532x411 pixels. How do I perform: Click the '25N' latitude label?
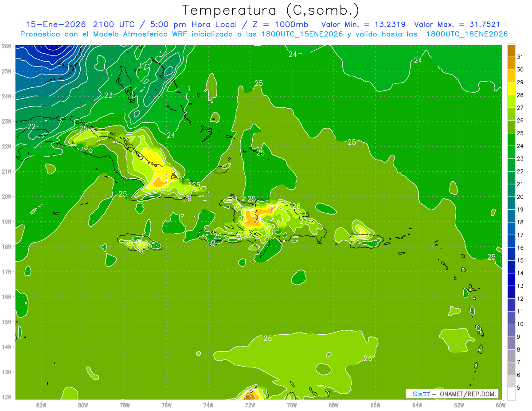coord(6,71)
